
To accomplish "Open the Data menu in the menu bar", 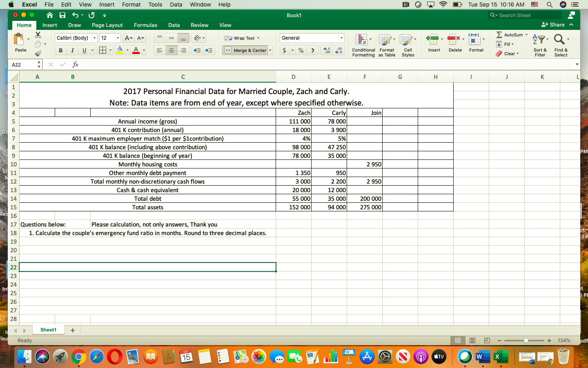I will (176, 4).
